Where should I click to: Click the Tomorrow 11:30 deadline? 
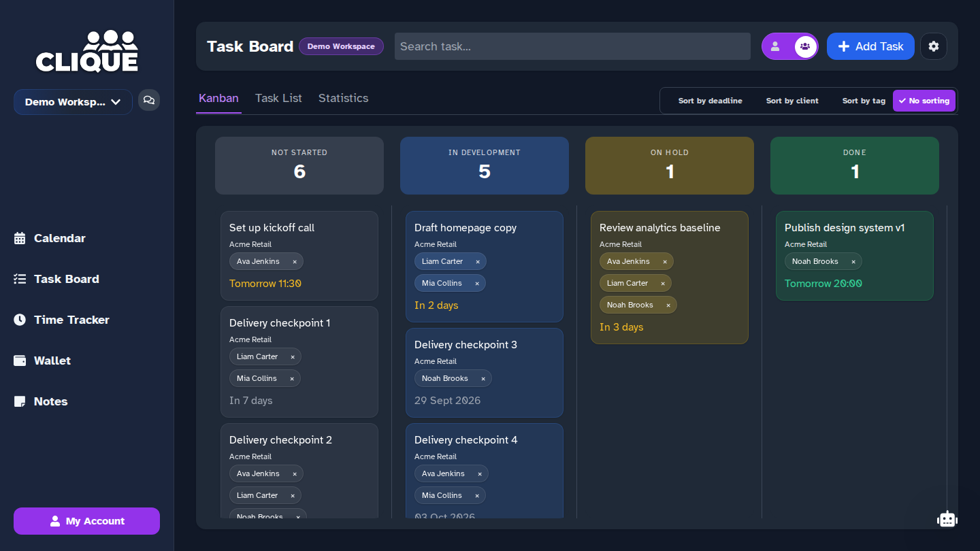pos(265,284)
